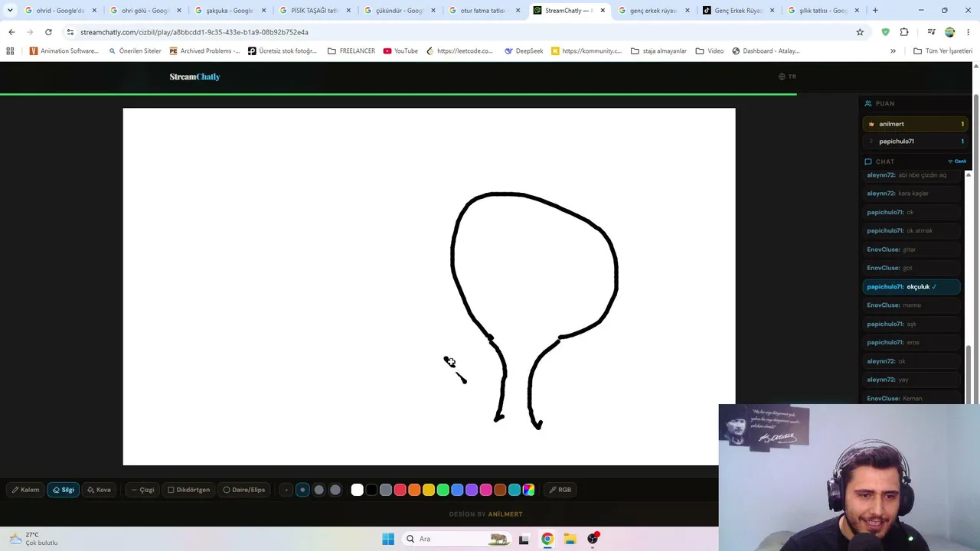Select the green color swatch

[443, 490]
